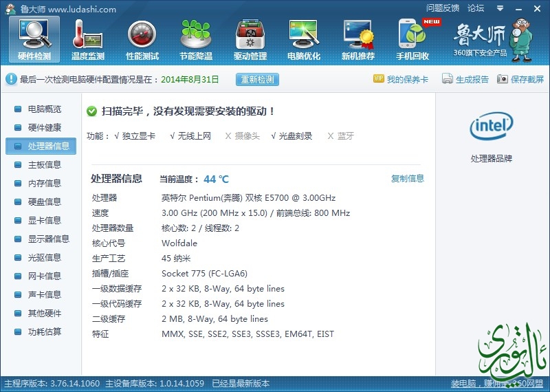Click the blue info icon beside the last detection date
The image size is (550, 392).
pyautogui.click(x=11, y=79)
